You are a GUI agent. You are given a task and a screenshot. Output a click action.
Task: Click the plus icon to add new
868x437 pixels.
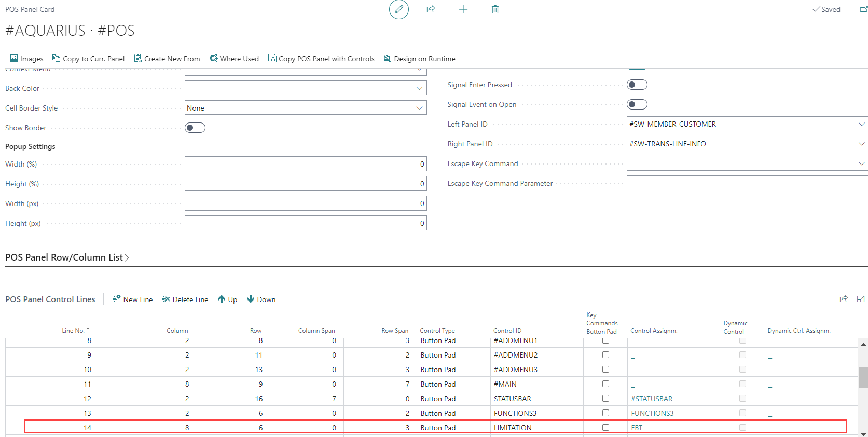point(463,9)
